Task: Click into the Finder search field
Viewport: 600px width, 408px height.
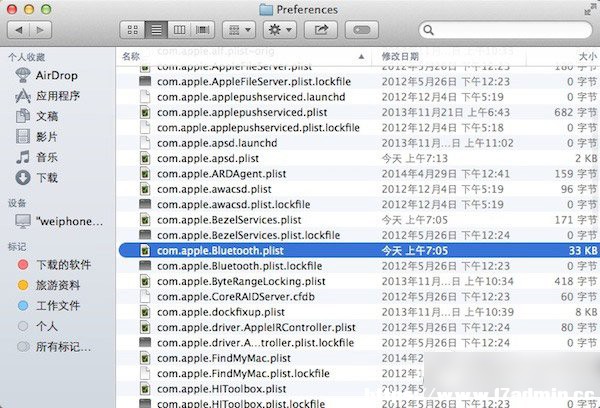Action: [505, 30]
